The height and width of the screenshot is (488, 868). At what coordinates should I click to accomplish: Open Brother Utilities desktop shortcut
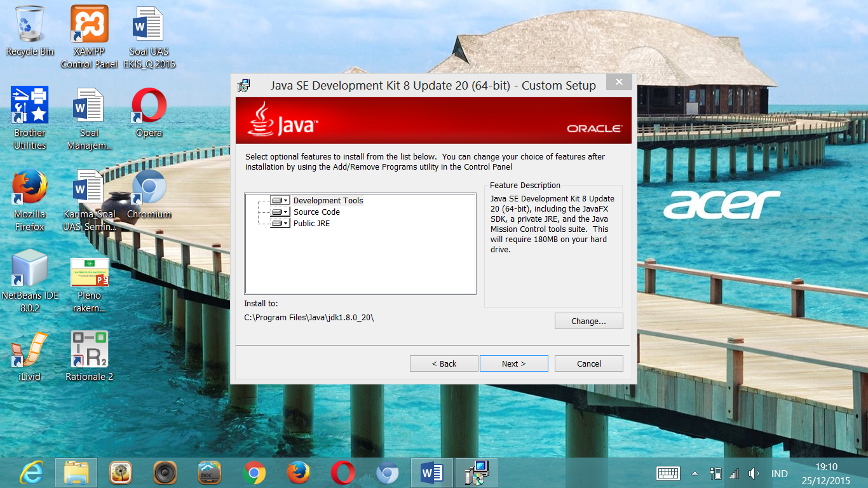pos(30,118)
